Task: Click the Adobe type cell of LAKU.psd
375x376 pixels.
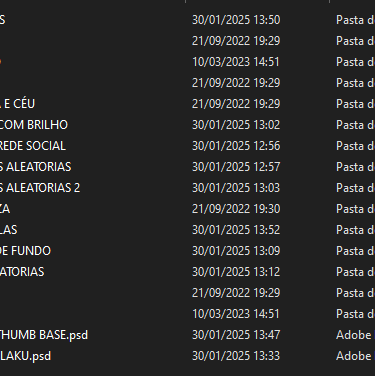Action: 355,356
